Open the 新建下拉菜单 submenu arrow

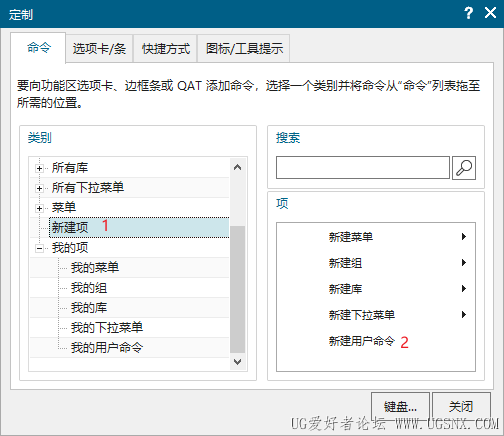pyautogui.click(x=464, y=315)
